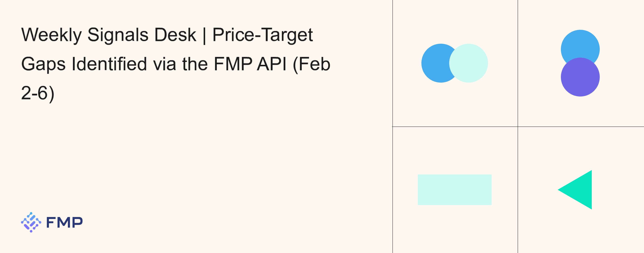Image resolution: width=644 pixels, height=253 pixels.
Task: Click the word "Desk" in the headline
Action: pos(175,35)
